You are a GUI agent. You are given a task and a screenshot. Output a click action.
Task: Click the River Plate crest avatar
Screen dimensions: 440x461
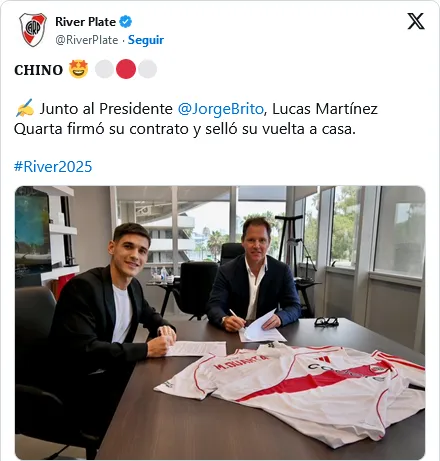(x=33, y=30)
